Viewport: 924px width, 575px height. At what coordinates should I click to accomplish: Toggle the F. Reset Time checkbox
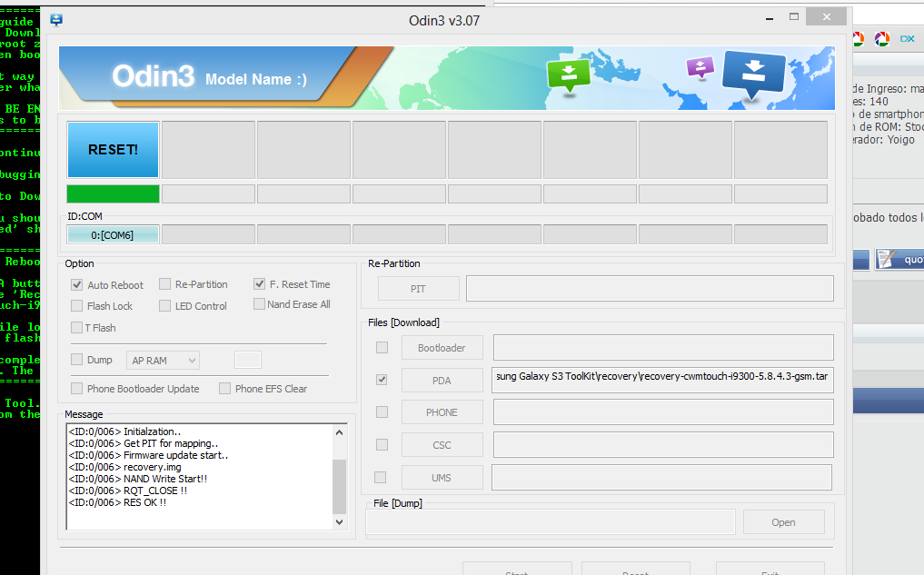259,284
